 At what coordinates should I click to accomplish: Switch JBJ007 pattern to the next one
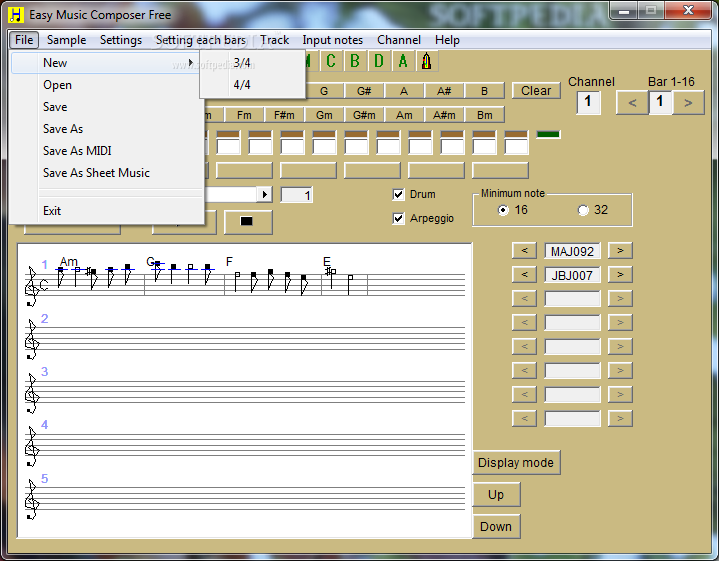click(620, 274)
